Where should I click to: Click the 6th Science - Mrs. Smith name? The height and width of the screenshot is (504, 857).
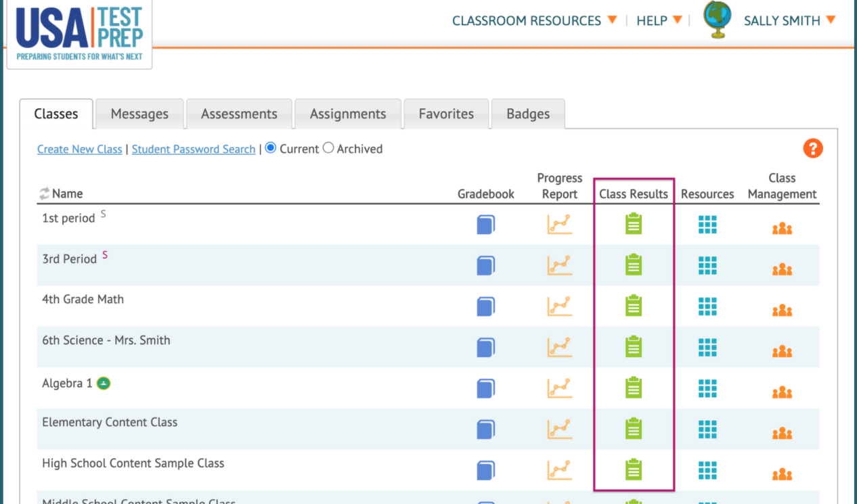pyautogui.click(x=106, y=340)
